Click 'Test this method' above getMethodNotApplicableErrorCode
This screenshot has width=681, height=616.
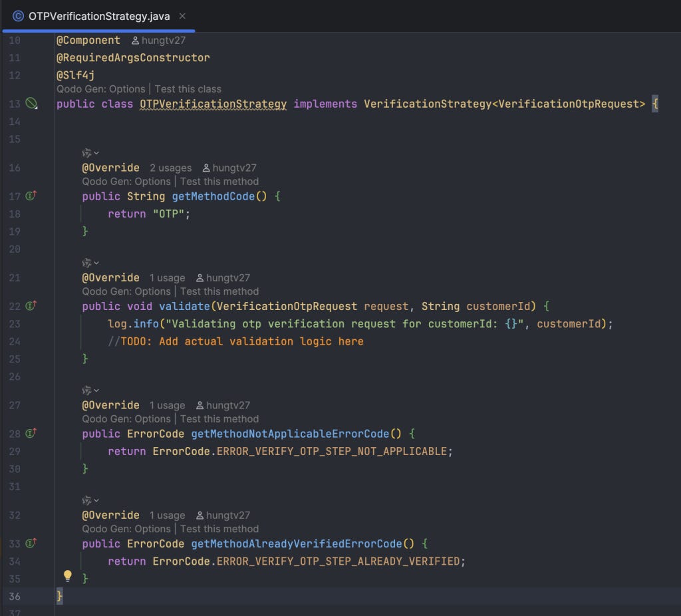point(219,419)
